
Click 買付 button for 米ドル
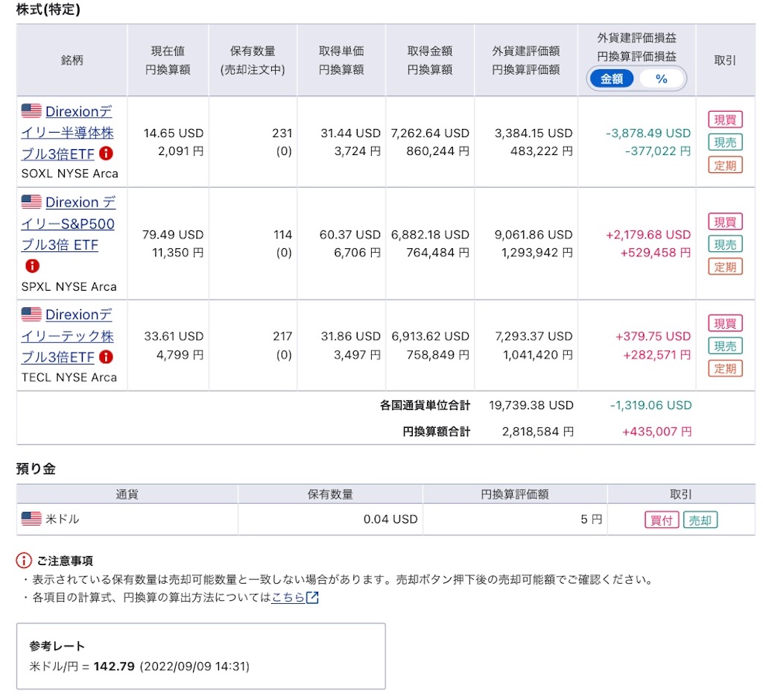(x=662, y=520)
